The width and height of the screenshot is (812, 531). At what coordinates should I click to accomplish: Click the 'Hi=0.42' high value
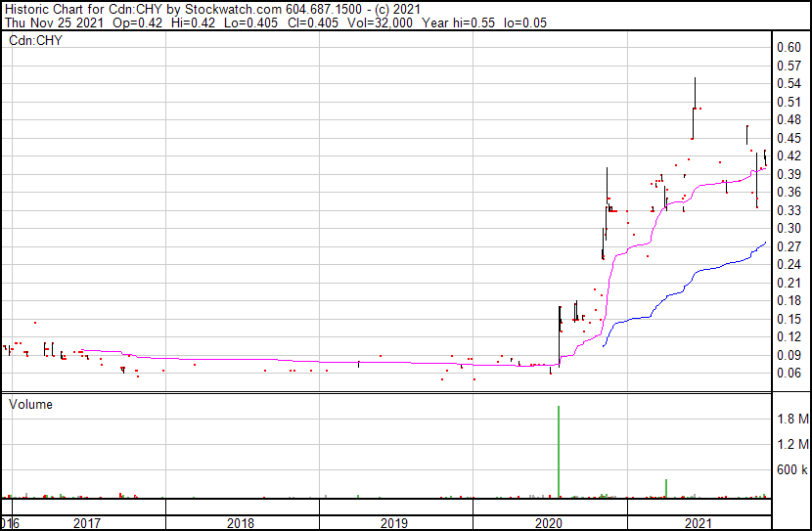tap(193, 22)
